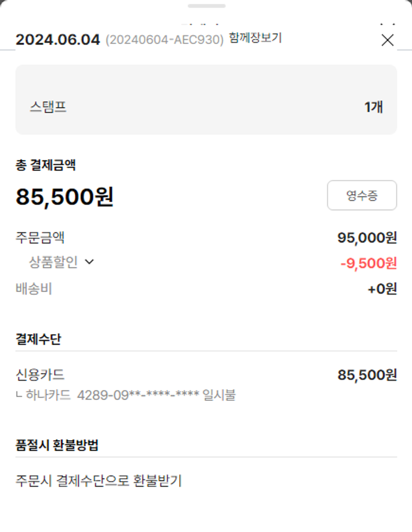Select 주문시 결제수단으로 환불받기 refund text
Viewport: 412px width, 532px height.
98,481
